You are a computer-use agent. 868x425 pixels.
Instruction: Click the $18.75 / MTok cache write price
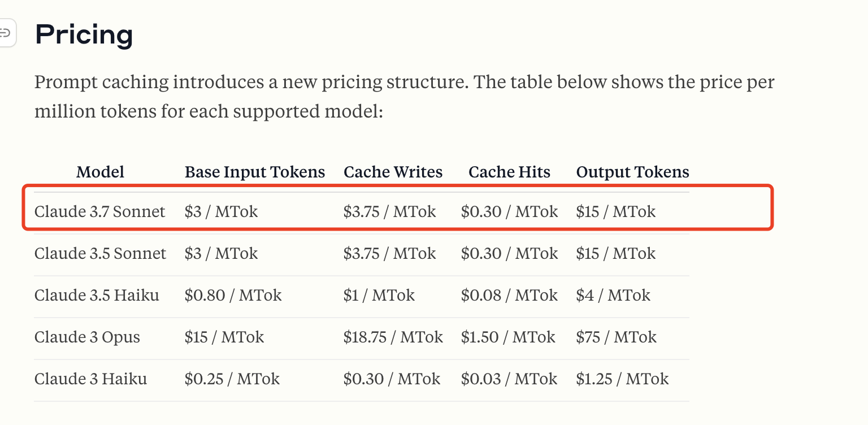[393, 337]
